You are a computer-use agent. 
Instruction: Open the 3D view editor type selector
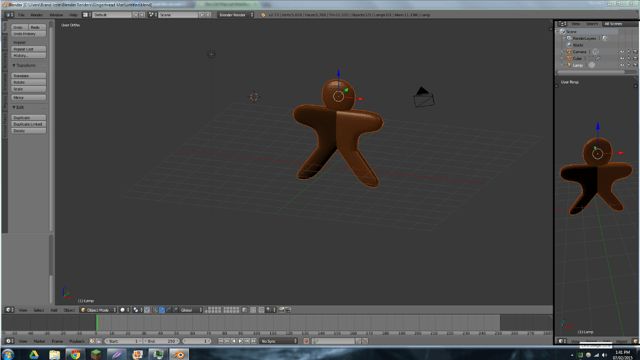coord(9,310)
